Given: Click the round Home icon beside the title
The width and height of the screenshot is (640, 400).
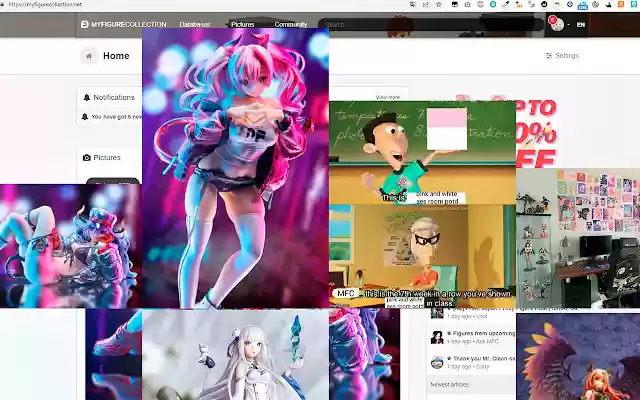Looking at the screenshot, I should pyautogui.click(x=89, y=56).
